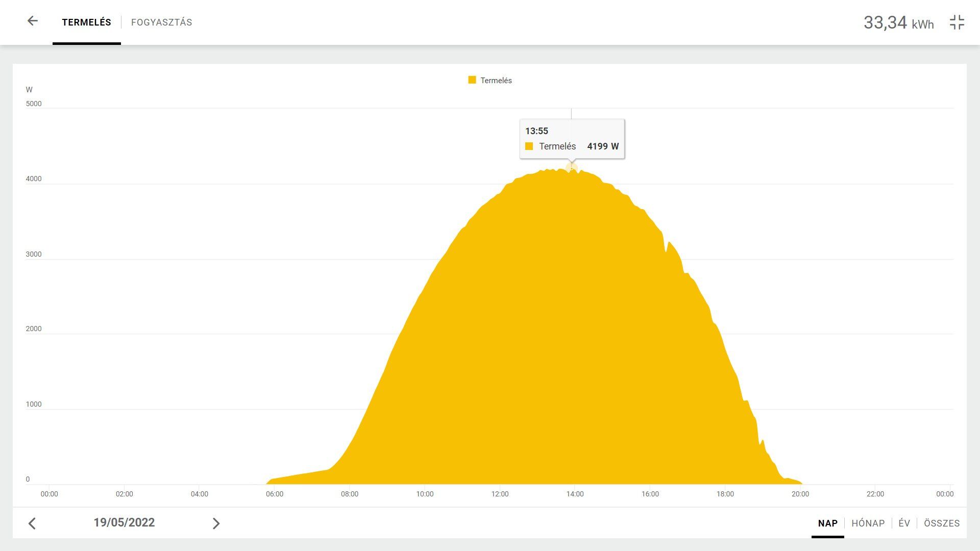
Task: Switch to HÓNAP month view
Action: [868, 523]
